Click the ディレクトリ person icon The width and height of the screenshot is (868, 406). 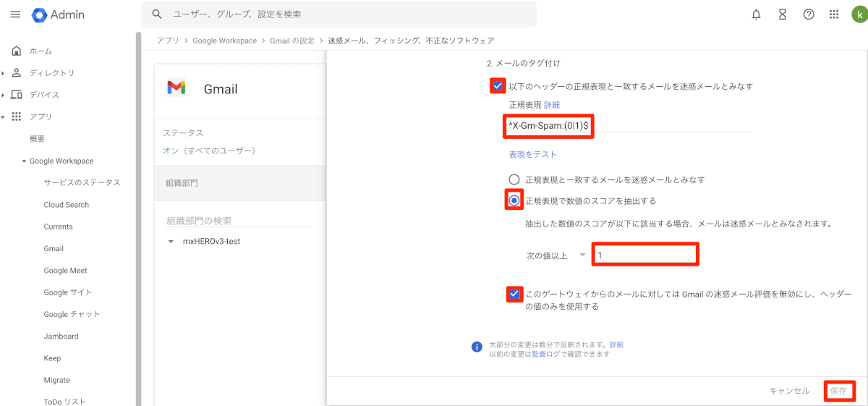click(x=17, y=72)
